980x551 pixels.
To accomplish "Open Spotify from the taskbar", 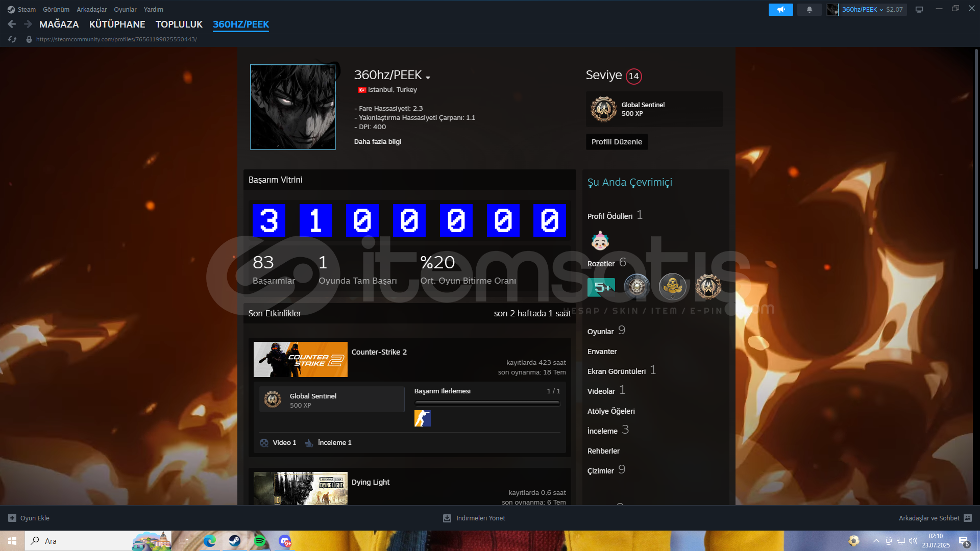I will coord(260,541).
